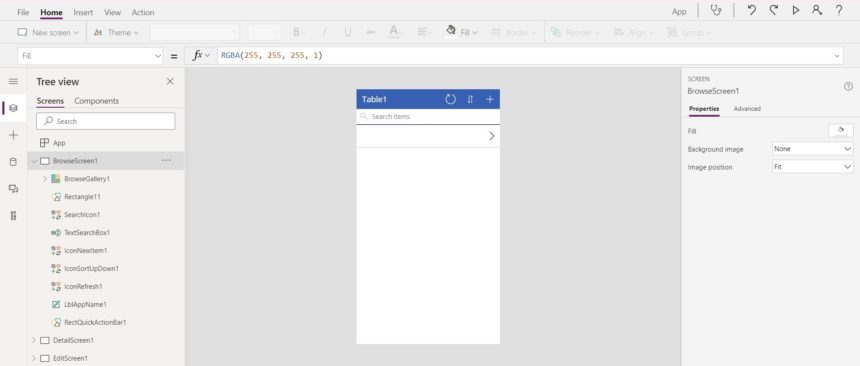Close the Tree view panel
Image resolution: width=860 pixels, height=366 pixels.
click(x=170, y=81)
